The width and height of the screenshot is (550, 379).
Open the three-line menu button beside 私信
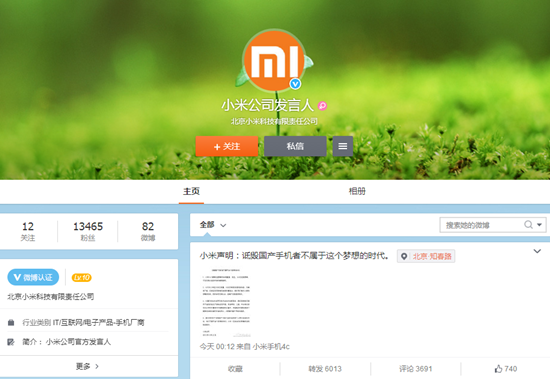343,146
